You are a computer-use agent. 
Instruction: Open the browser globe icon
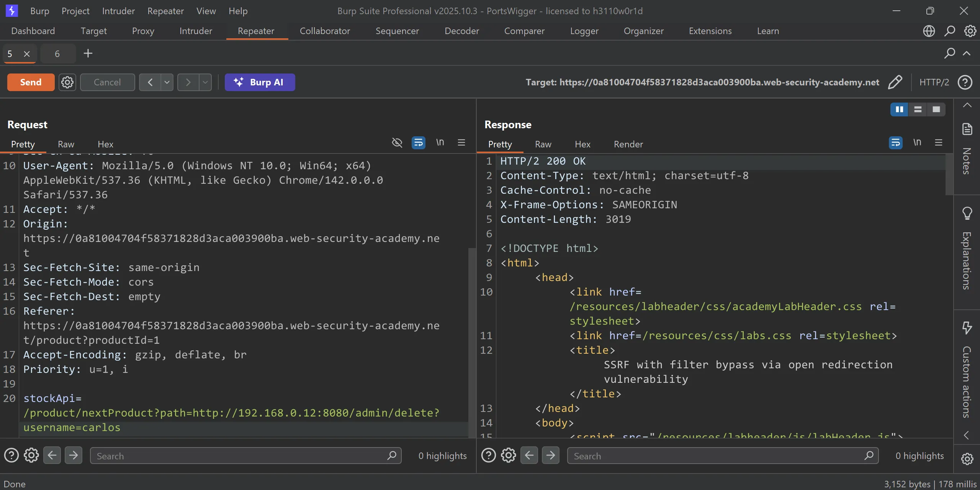(929, 31)
